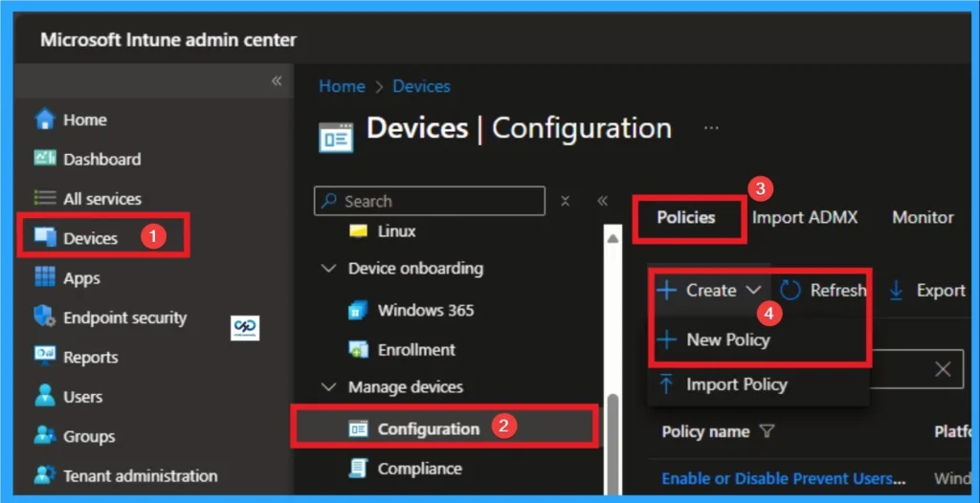
Task: Choose New Policy from Create menu
Action: click(728, 339)
